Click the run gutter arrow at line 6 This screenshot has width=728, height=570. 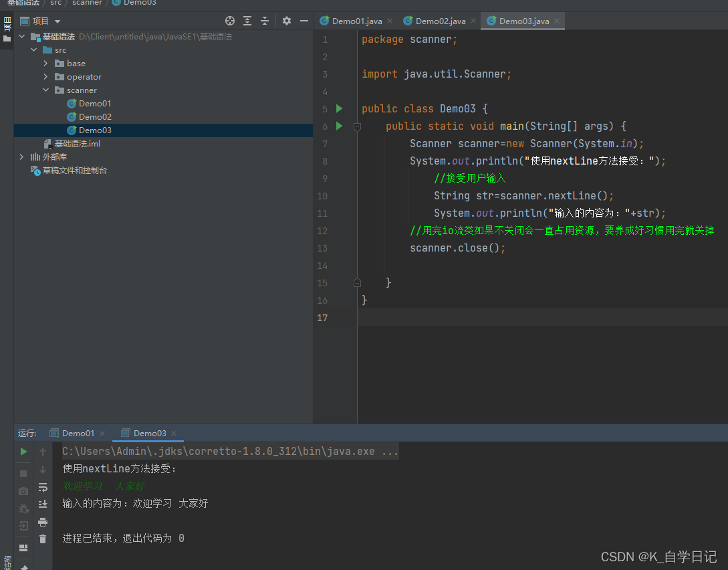(x=340, y=126)
